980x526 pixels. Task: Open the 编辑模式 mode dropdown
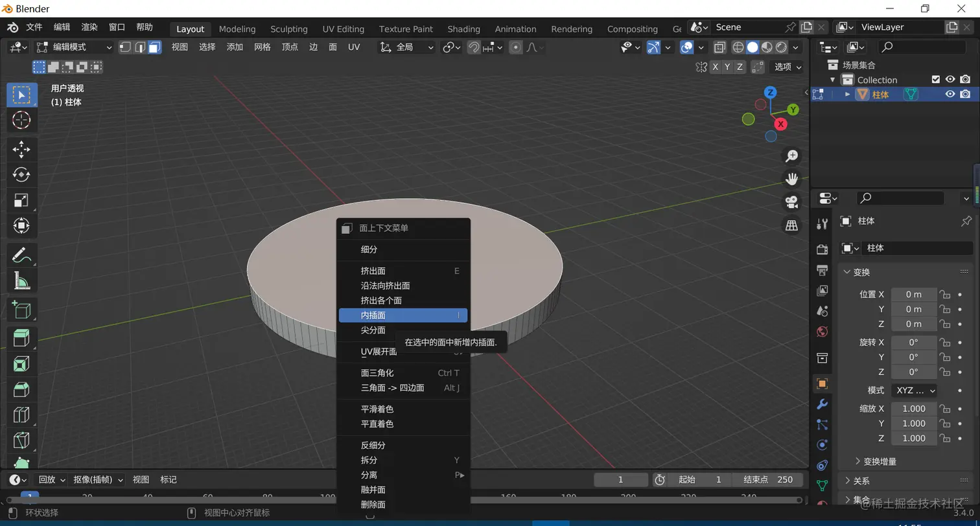click(75, 47)
